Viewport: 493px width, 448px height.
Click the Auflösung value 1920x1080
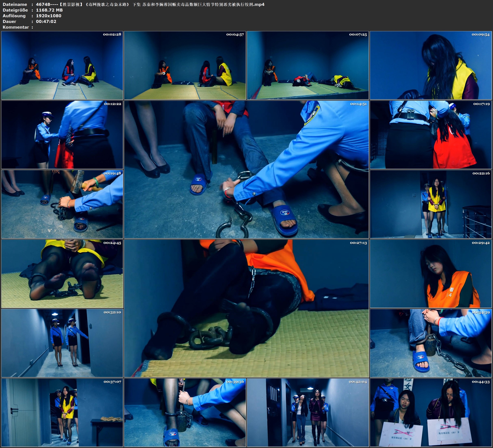point(48,16)
